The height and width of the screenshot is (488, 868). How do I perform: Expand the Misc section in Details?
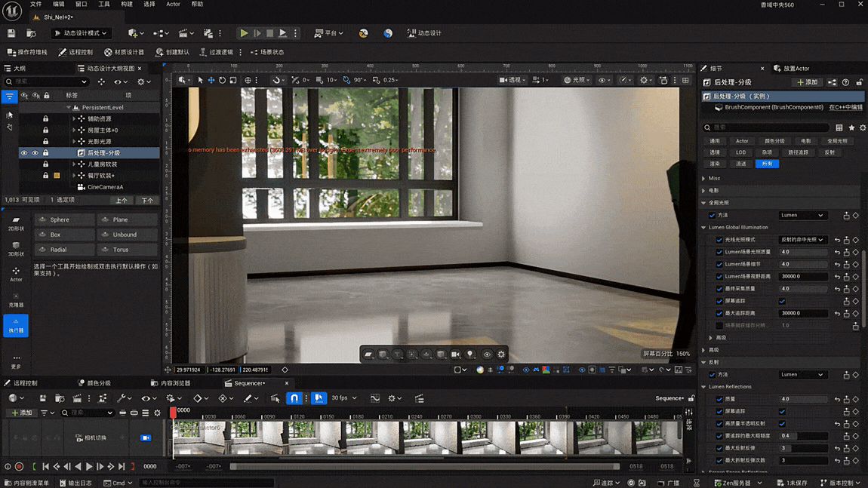[x=703, y=178]
